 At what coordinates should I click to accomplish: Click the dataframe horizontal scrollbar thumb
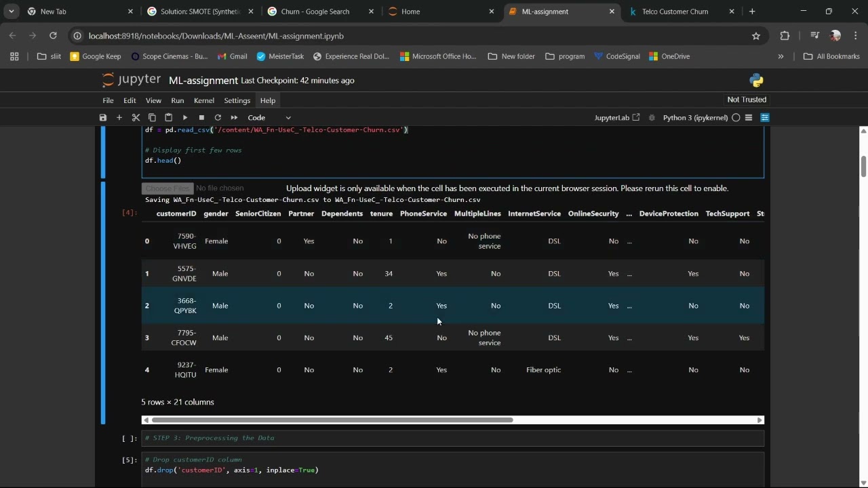[332, 420]
